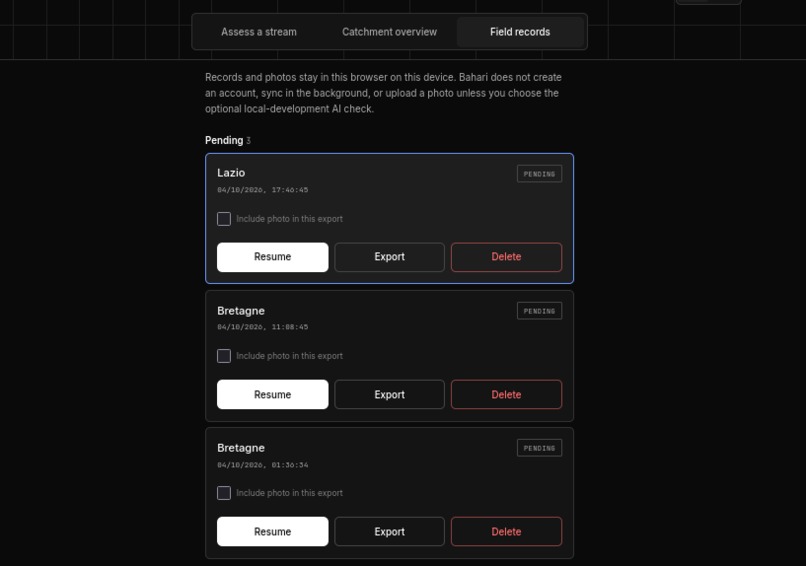This screenshot has height=566, width=806.
Task: Enable include photo checkbox for Lazio
Action: (224, 219)
